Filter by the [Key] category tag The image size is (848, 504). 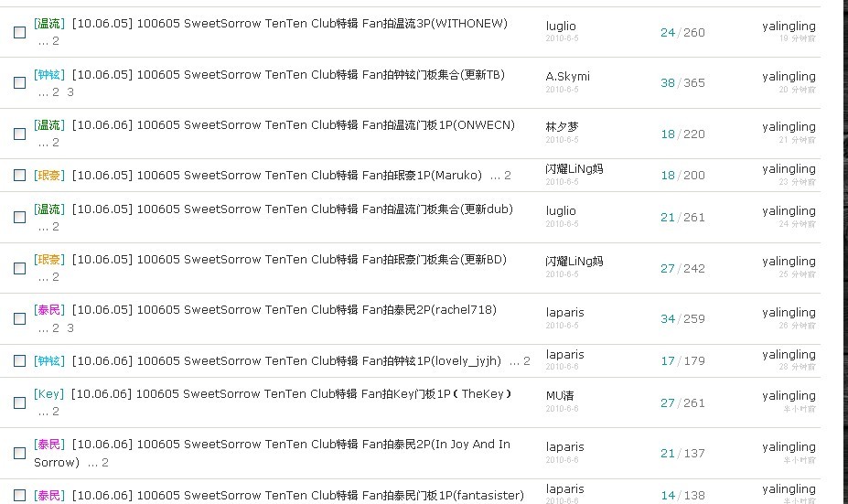48,394
